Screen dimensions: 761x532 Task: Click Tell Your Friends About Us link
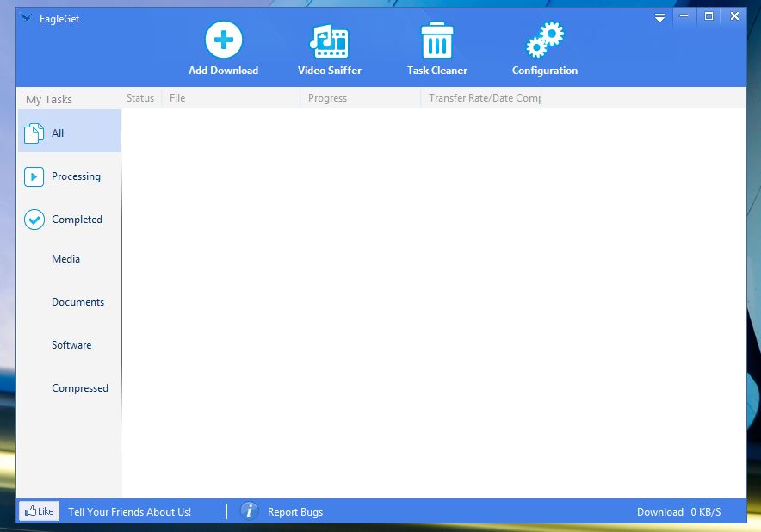(x=130, y=511)
